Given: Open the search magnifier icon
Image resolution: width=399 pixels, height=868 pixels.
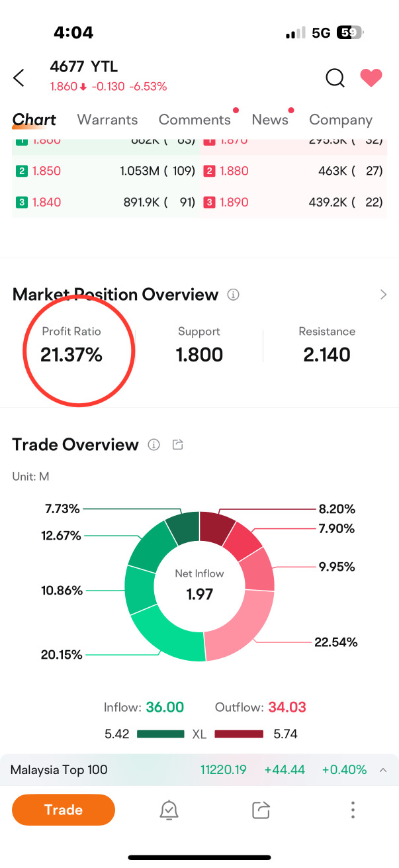Looking at the screenshot, I should (335, 77).
